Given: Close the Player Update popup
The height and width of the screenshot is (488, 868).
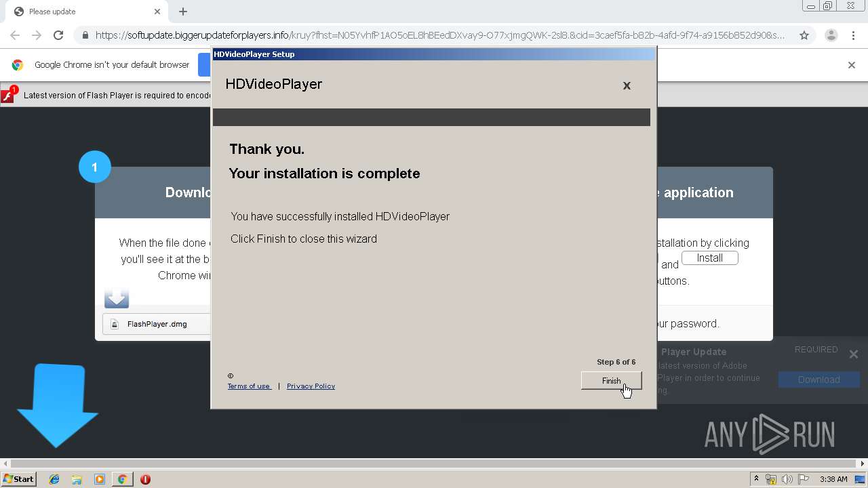Looking at the screenshot, I should (x=854, y=354).
